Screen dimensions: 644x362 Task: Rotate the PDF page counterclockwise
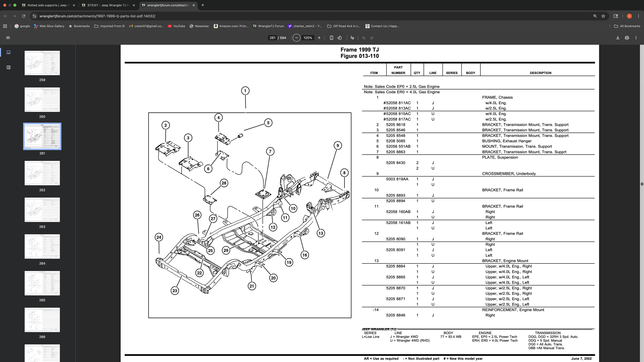tap(340, 38)
